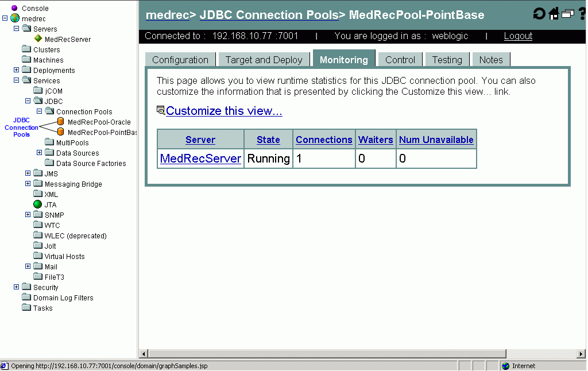This screenshot has height=371, width=588.
Task: Select the Domain Log Filters tree item
Action: click(x=63, y=297)
